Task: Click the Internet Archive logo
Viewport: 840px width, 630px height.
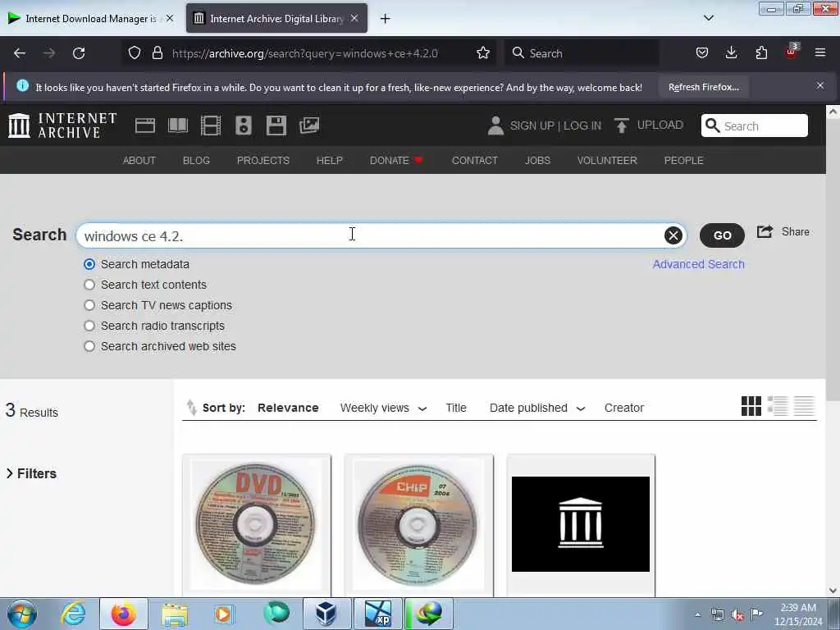Action: point(62,126)
